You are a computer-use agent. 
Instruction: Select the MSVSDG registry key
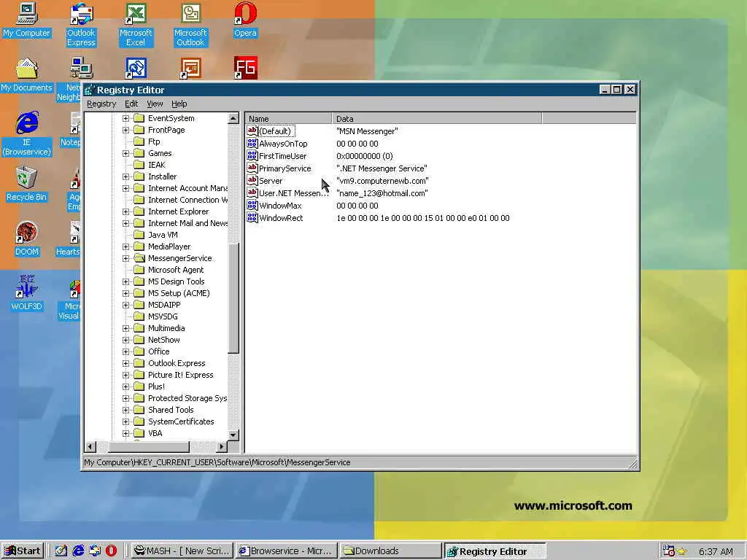tap(163, 316)
